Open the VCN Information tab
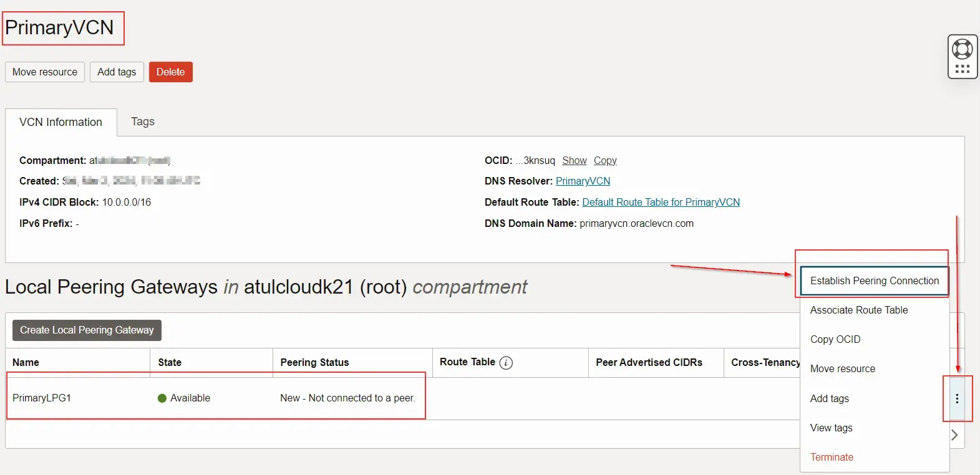 [x=61, y=123]
